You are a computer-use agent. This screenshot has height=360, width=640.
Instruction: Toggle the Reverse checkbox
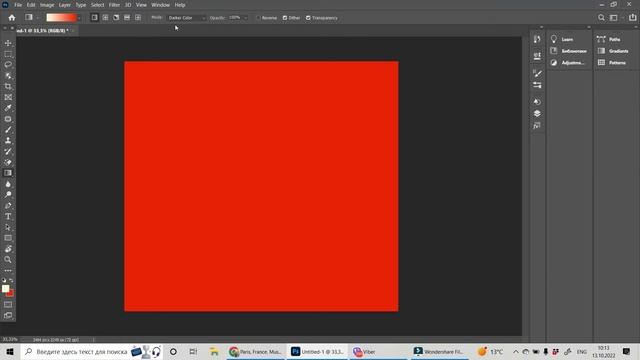click(x=258, y=18)
